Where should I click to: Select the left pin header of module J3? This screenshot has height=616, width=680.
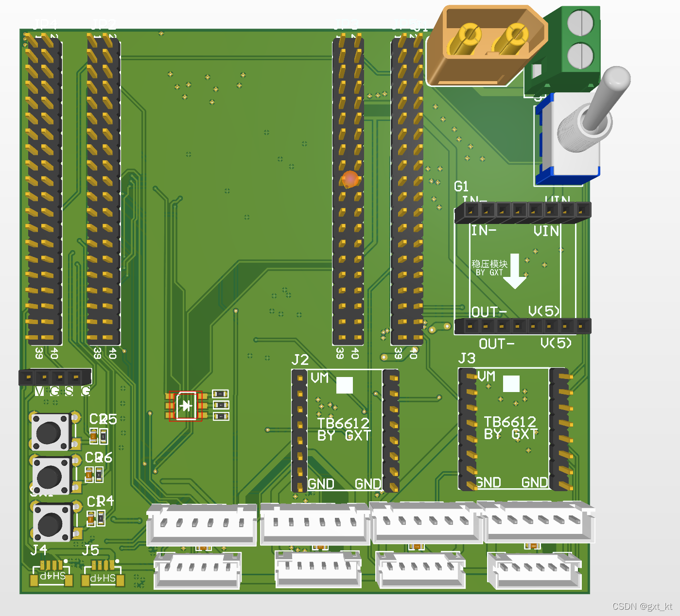(x=468, y=429)
